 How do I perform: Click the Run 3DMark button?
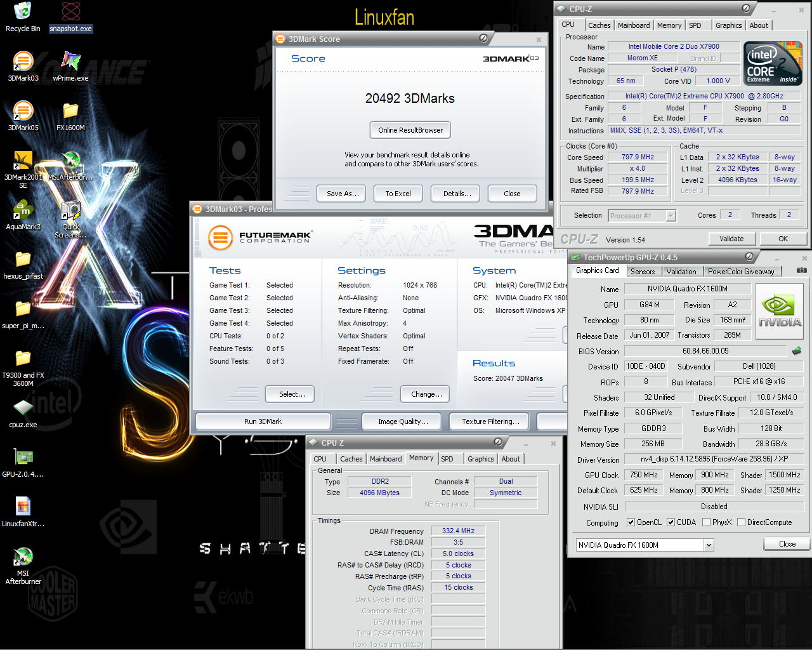pos(263,421)
